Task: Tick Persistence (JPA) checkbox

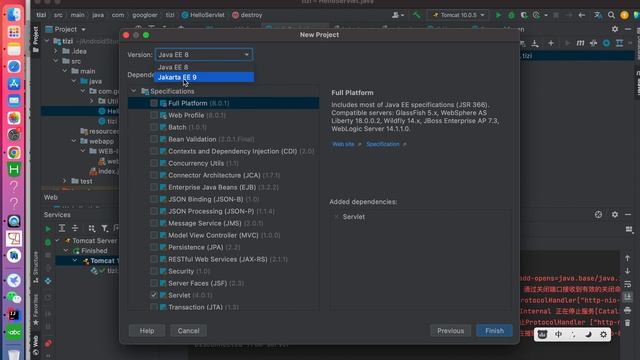Action: pyautogui.click(x=153, y=247)
